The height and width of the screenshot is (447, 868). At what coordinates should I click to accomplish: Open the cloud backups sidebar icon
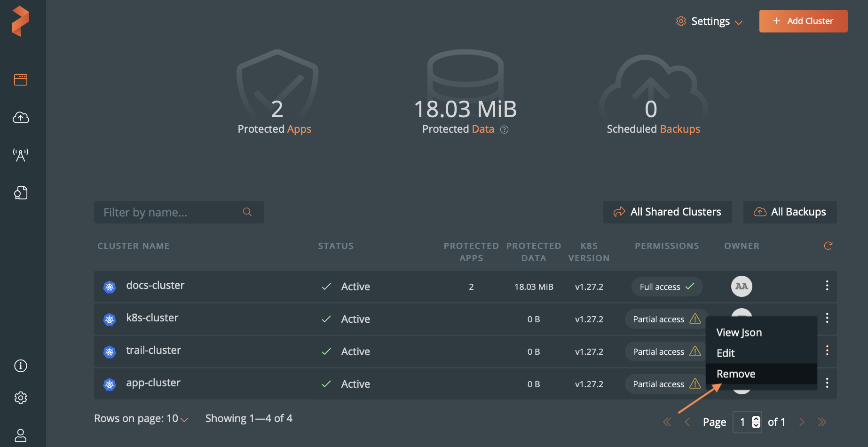(21, 118)
